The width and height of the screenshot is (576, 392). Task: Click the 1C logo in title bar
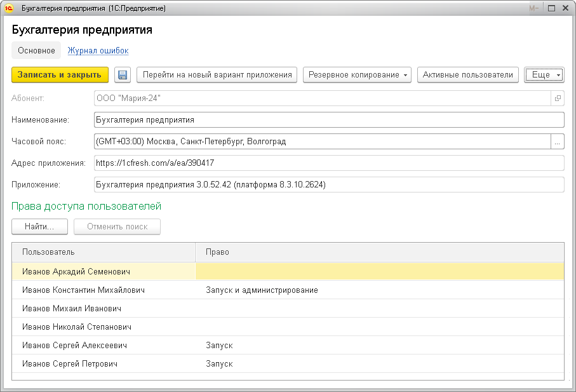[x=9, y=8]
